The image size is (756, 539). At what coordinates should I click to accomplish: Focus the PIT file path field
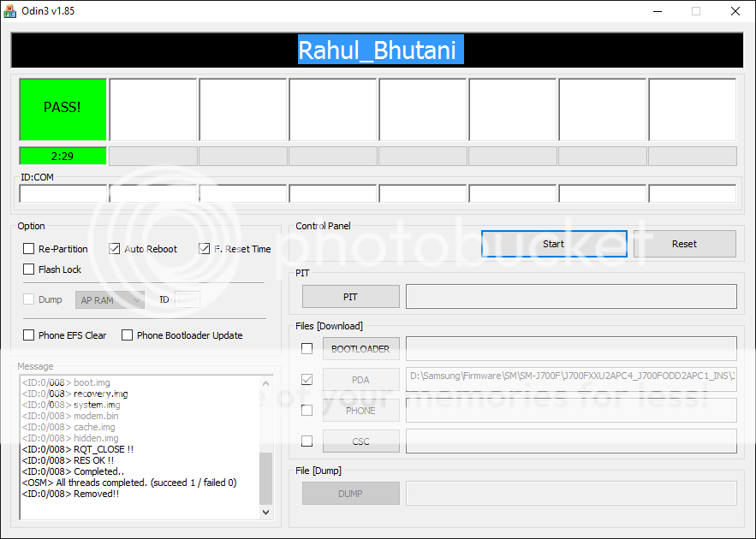click(x=571, y=296)
